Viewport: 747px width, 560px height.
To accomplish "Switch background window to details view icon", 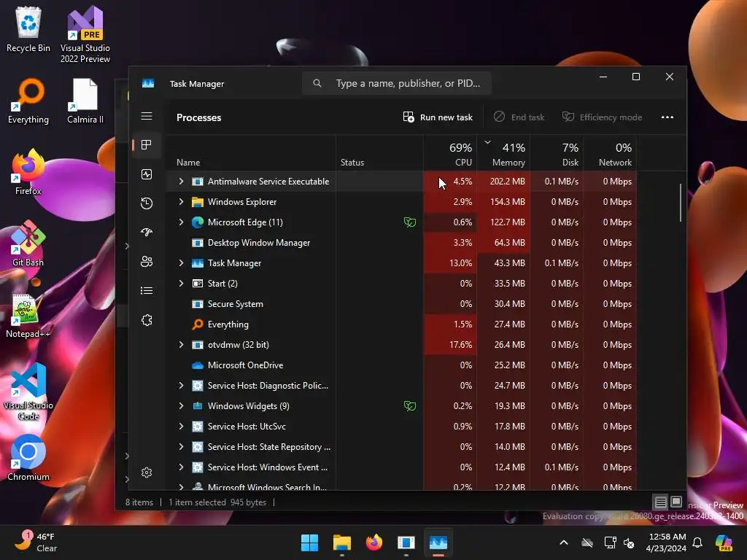I will [660, 502].
